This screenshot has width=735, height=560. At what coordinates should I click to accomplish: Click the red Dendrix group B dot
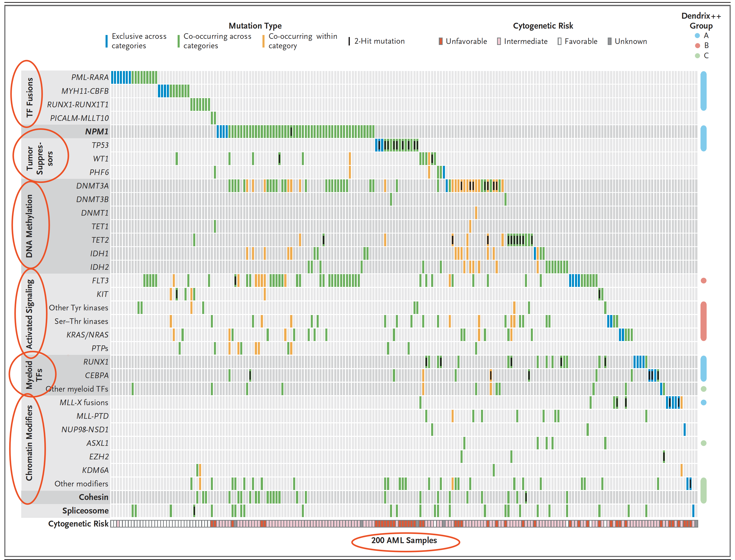pyautogui.click(x=697, y=46)
